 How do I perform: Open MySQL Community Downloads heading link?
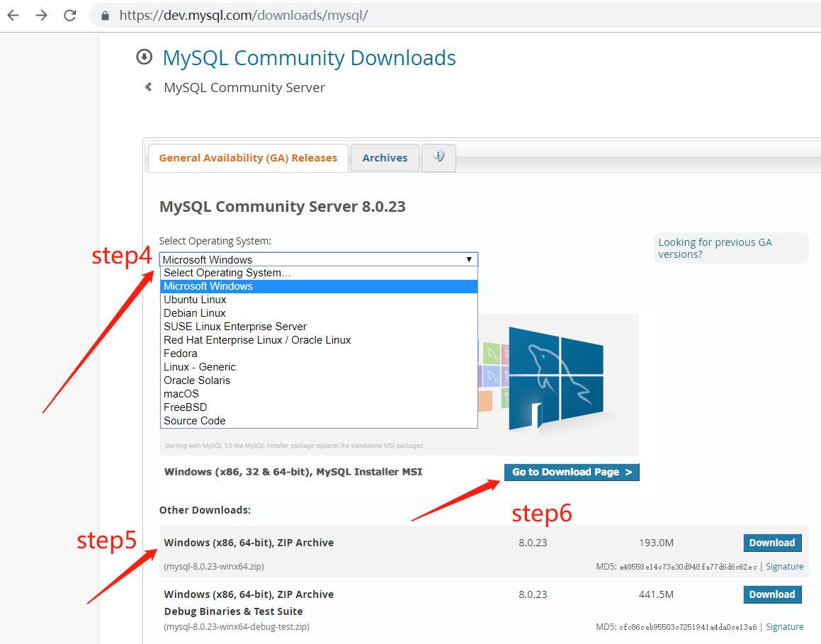coord(310,57)
